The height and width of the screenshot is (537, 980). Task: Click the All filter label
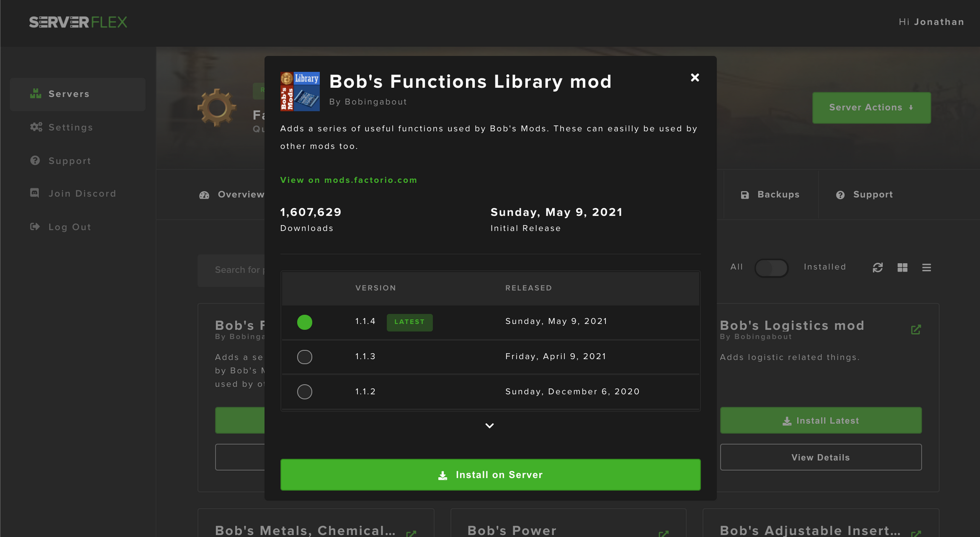(736, 267)
